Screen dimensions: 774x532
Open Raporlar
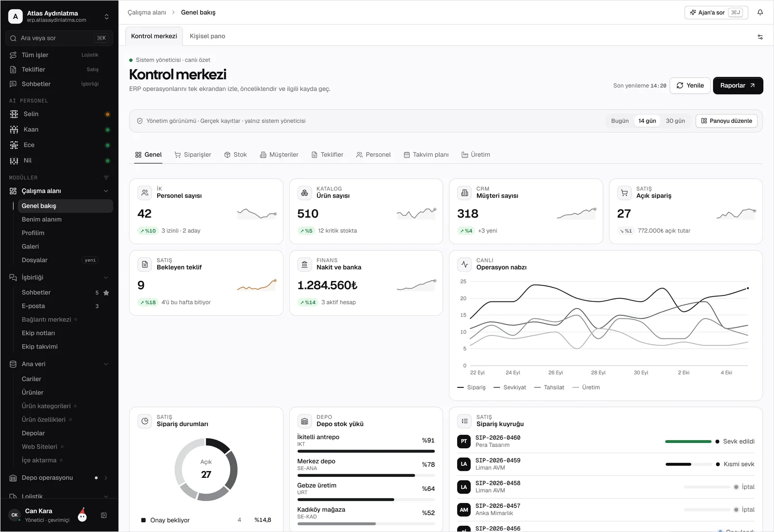[x=738, y=86]
